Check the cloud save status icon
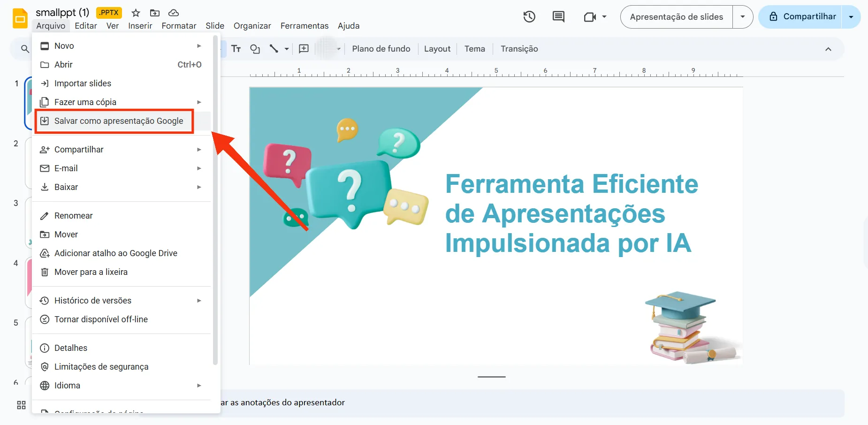The width and height of the screenshot is (868, 425). tap(174, 13)
